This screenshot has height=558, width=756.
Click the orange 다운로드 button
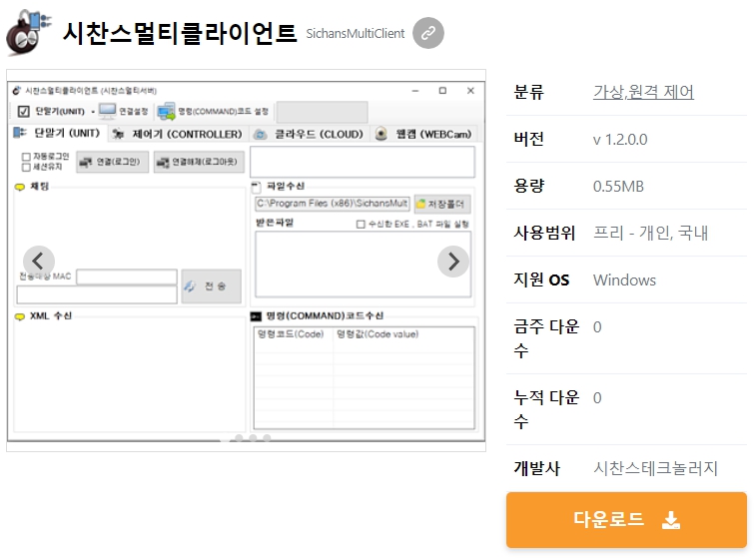pos(626,519)
